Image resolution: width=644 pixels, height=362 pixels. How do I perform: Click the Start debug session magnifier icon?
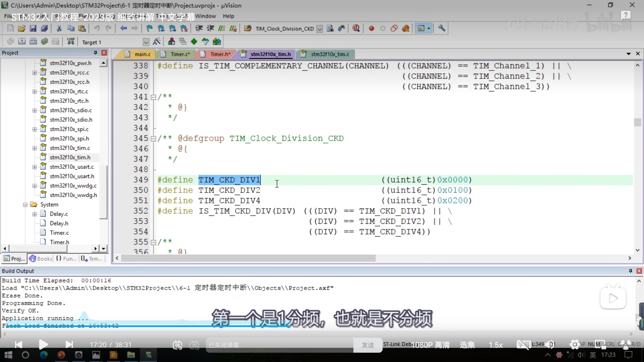point(356,28)
